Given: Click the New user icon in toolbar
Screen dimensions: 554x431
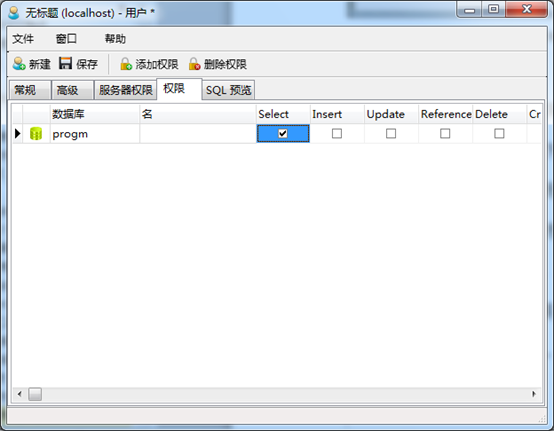Looking at the screenshot, I should 19,64.
